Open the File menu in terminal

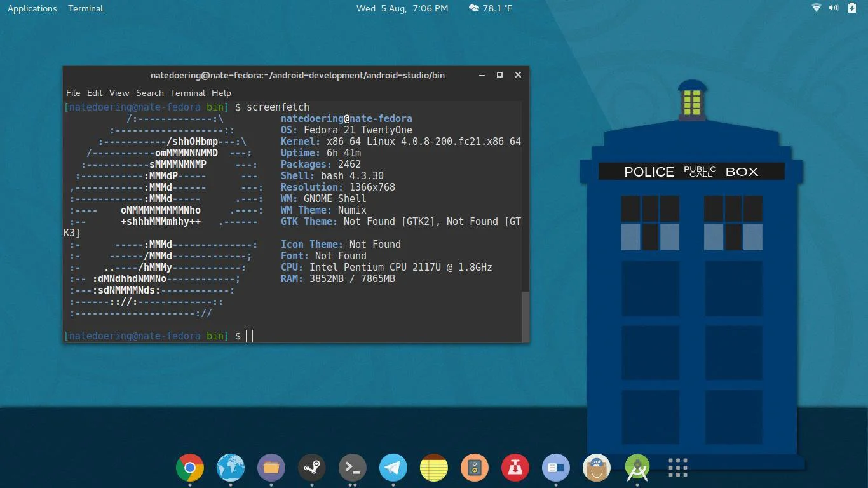point(73,93)
